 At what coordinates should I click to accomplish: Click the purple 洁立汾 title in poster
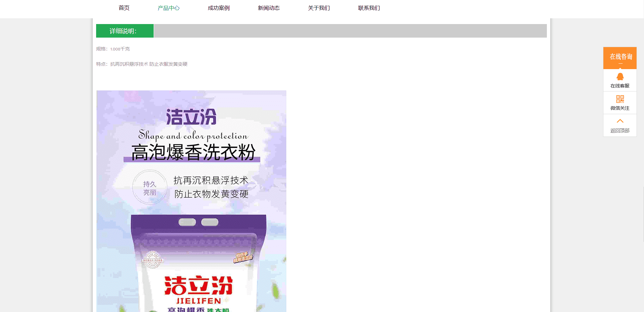tap(191, 117)
